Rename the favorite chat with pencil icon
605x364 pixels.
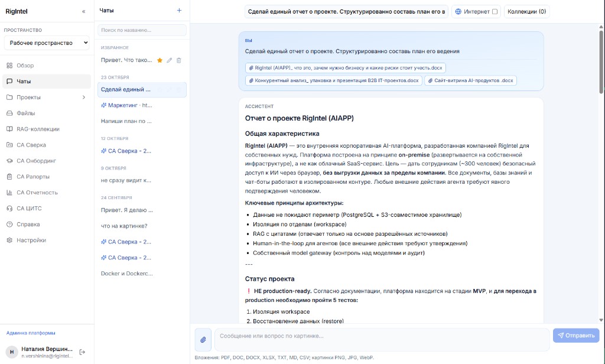tap(170, 60)
